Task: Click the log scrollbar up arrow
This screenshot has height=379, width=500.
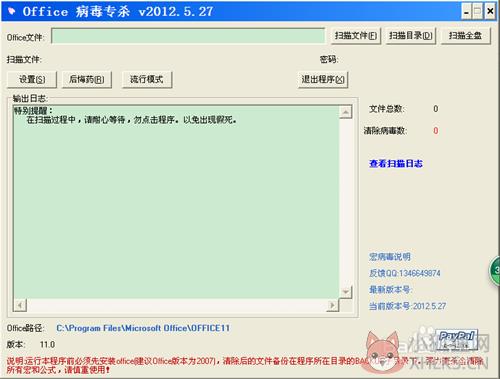Action: [346, 112]
